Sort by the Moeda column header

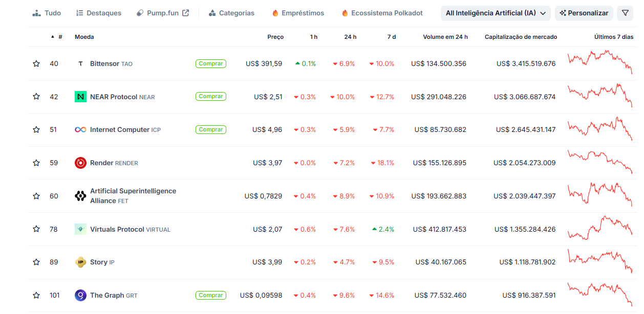click(84, 37)
